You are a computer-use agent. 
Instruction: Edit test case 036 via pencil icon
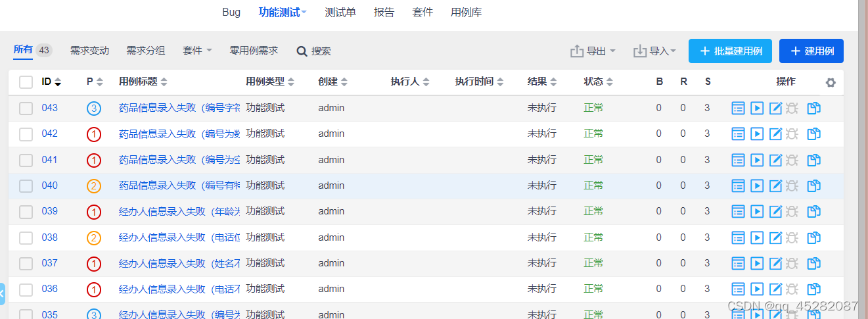click(x=775, y=289)
